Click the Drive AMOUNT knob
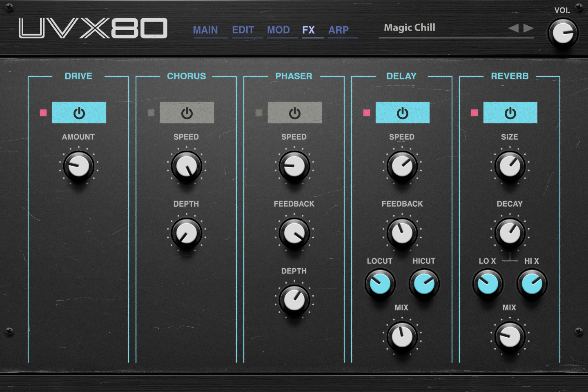Image resolution: width=588 pixels, height=392 pixels. click(79, 166)
